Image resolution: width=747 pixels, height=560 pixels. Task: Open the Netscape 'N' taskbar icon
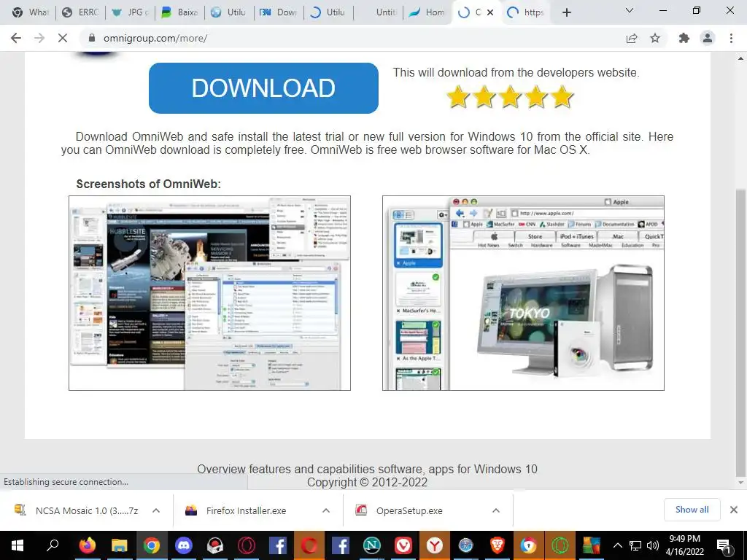click(x=371, y=545)
